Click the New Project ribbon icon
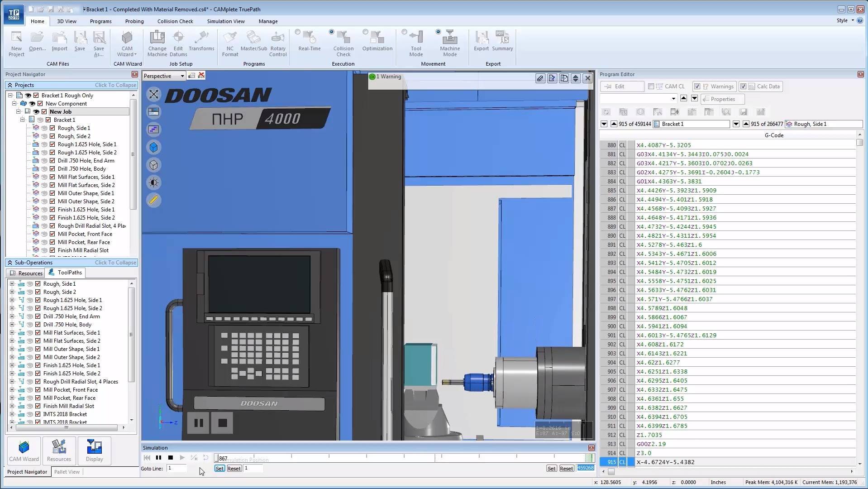The width and height of the screenshot is (868, 489). click(x=16, y=43)
